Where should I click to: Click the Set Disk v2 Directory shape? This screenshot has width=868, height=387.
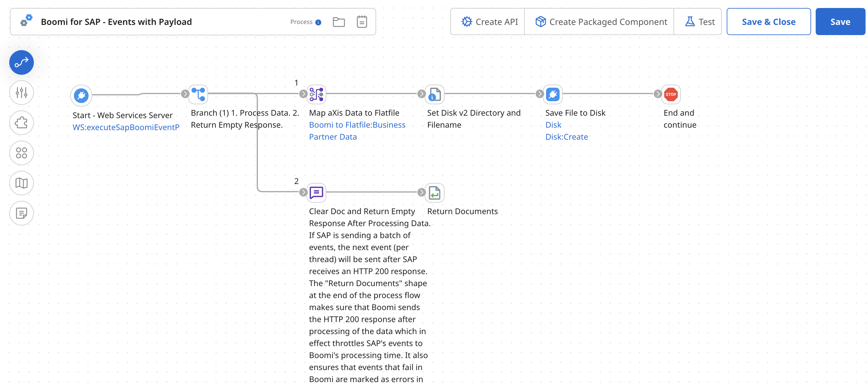coord(435,95)
